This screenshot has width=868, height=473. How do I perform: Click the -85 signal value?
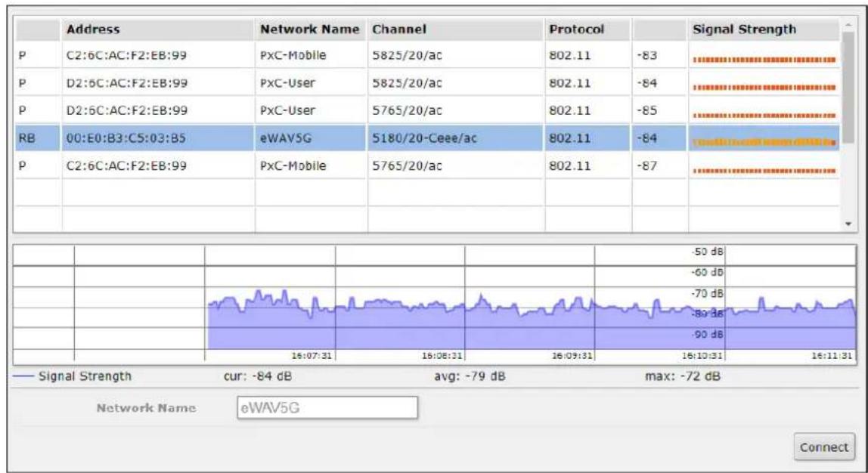pos(646,110)
